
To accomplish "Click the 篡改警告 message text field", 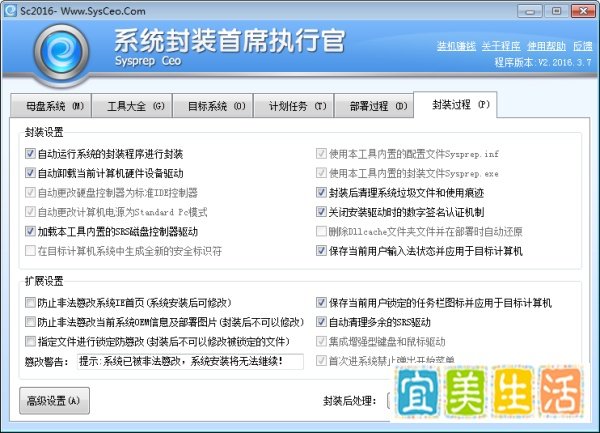I will [190, 361].
